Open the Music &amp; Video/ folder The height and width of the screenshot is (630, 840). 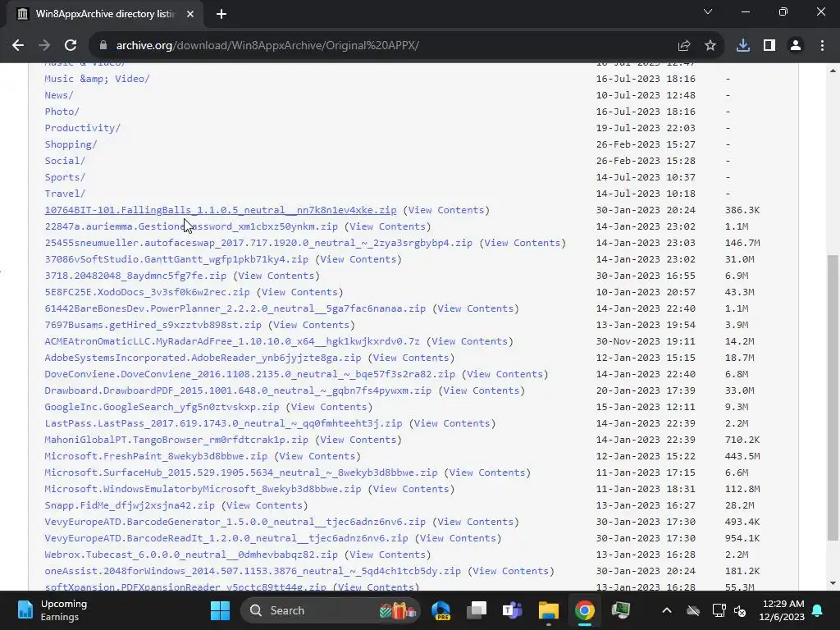tap(97, 79)
